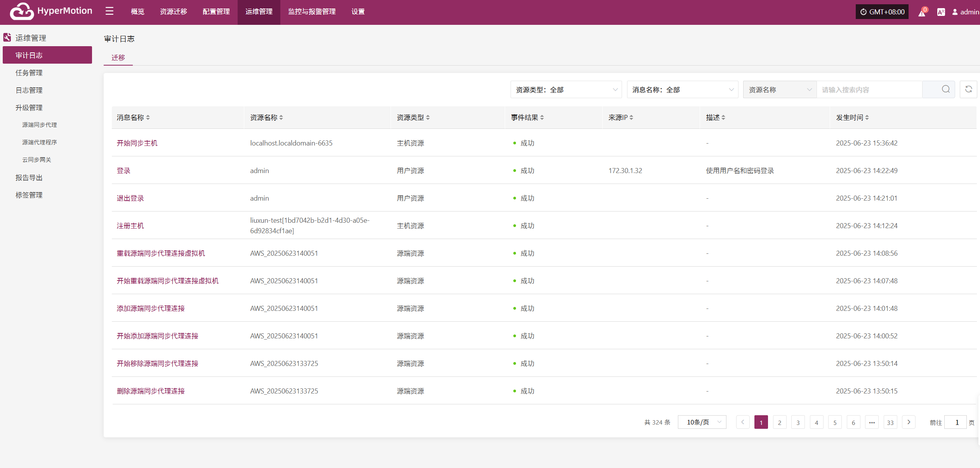Go to page 4
This screenshot has height=468, width=980.
pos(817,422)
